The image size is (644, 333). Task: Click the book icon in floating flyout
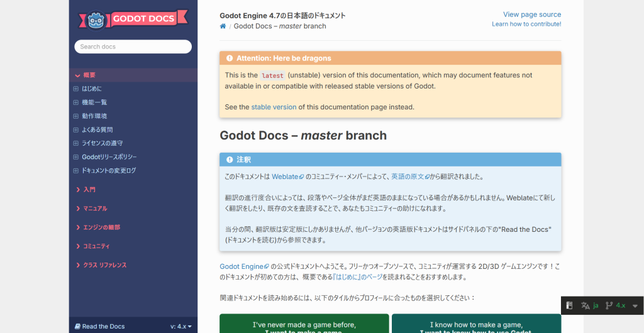click(569, 305)
